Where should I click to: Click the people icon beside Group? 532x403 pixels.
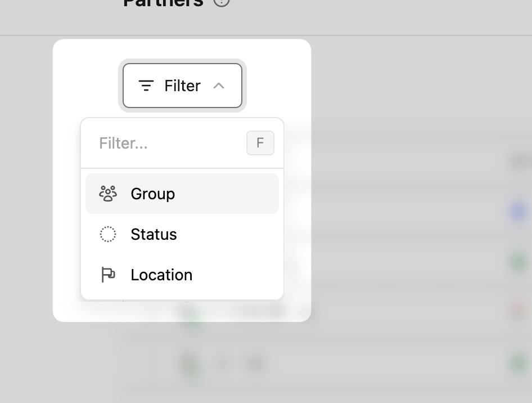[107, 194]
